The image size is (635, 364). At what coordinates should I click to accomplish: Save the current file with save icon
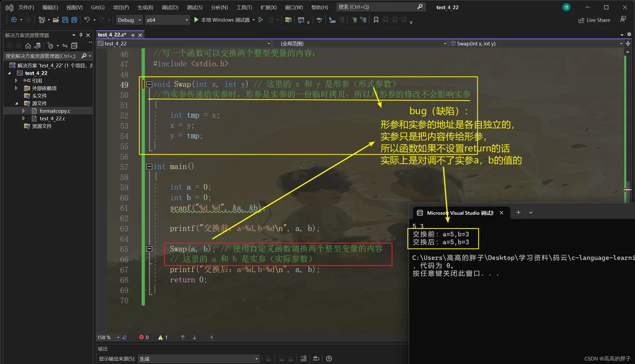[65, 20]
